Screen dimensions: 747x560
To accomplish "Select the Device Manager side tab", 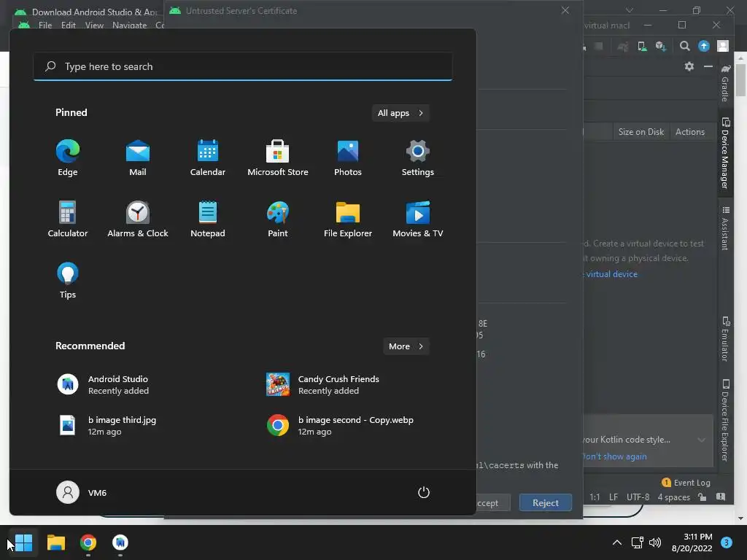I will click(x=725, y=153).
